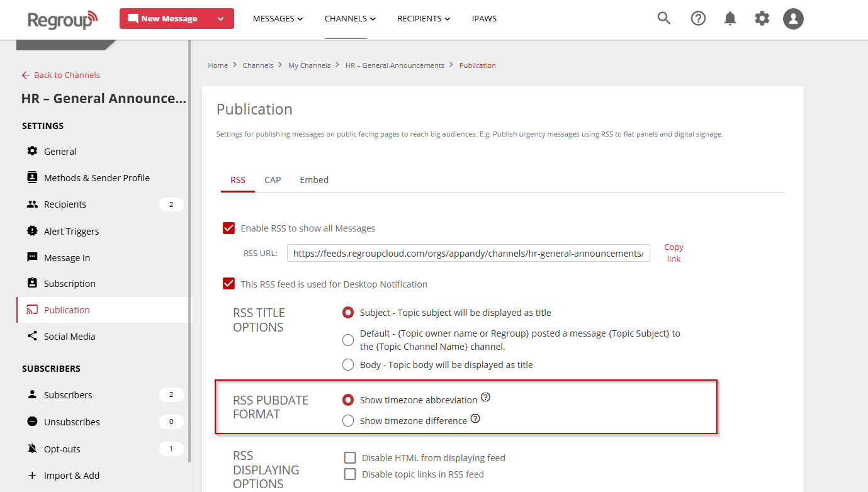The image size is (868, 492).
Task: Click the Import & Add plus icon
Action: coord(32,475)
